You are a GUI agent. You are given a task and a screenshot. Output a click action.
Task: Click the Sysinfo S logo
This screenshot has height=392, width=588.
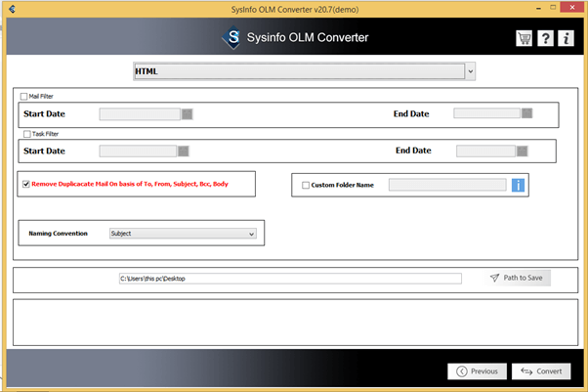(231, 37)
